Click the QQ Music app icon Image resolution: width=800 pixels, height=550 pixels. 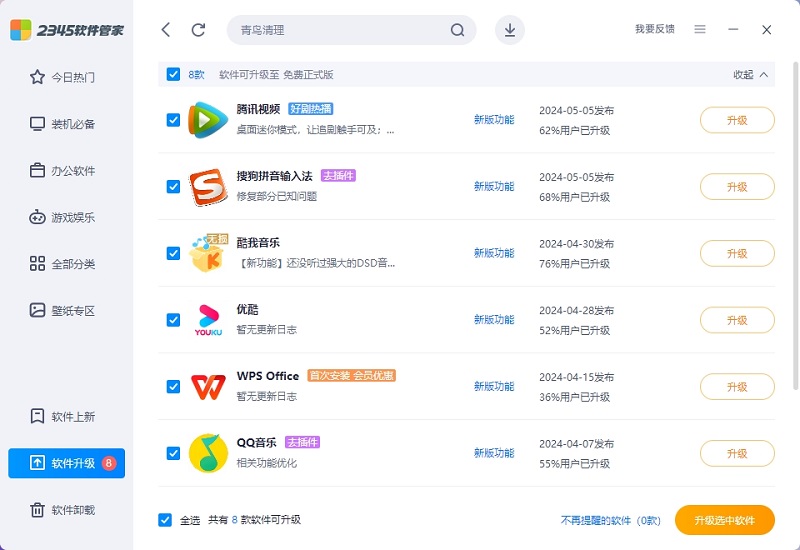(x=208, y=453)
